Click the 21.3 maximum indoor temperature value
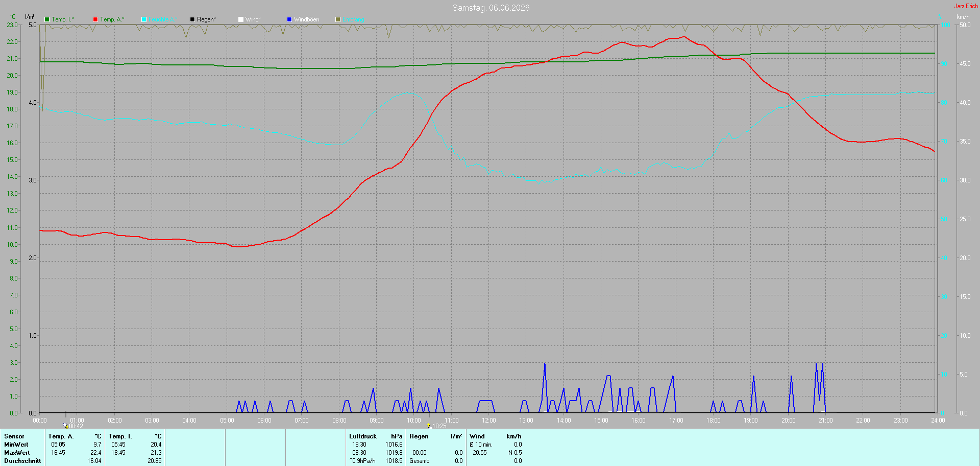The image size is (980, 466). point(156,453)
